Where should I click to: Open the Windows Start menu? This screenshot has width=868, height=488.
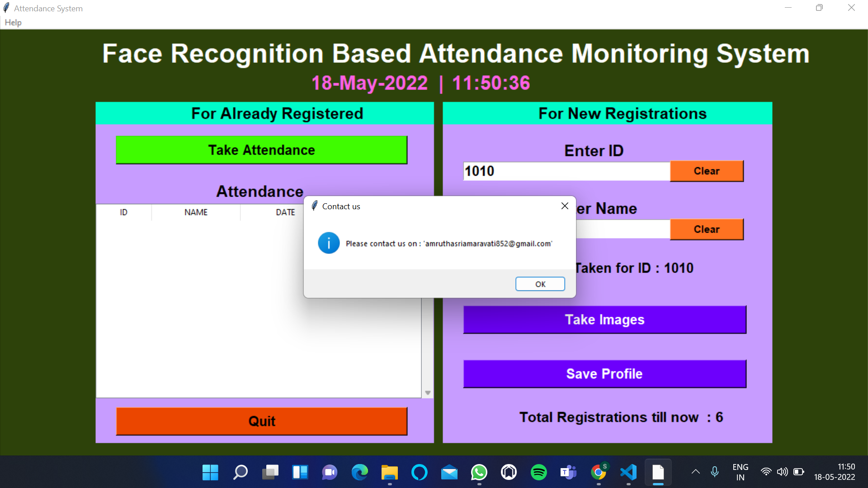pyautogui.click(x=210, y=473)
